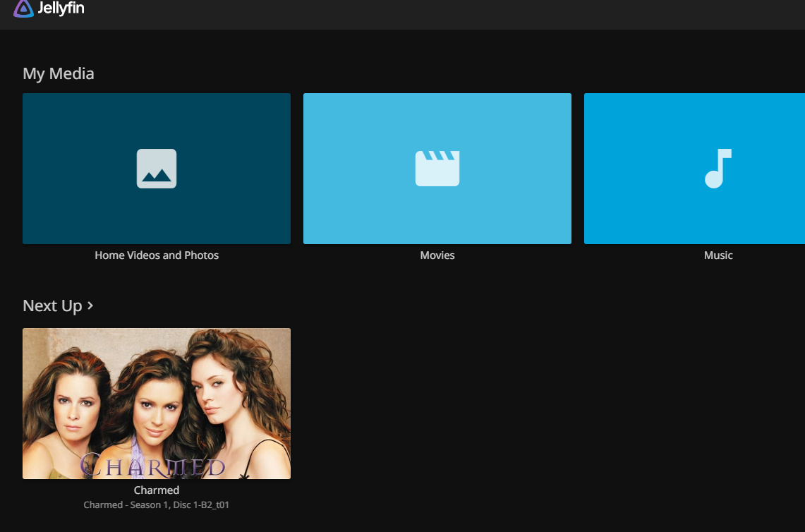Click the dark top header bar
The height and width of the screenshot is (532, 805).
(402, 14)
